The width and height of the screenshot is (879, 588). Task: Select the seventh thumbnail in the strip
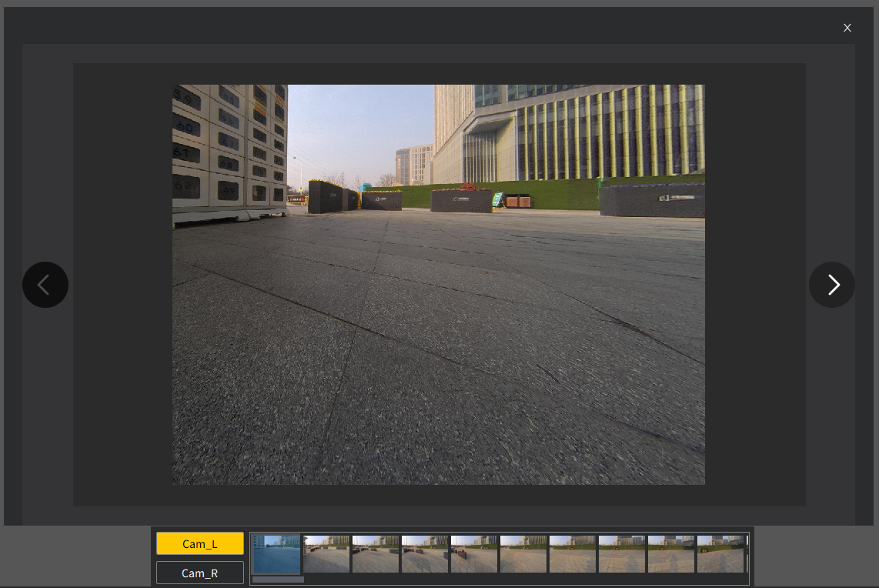coord(573,554)
